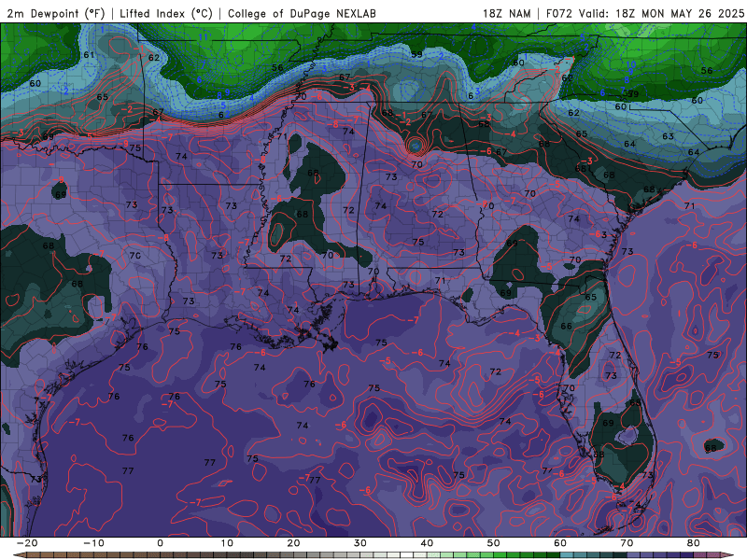747x560 pixels.
Task: Click the '2m Dewpoint (°F)' title text
Action: [56, 13]
